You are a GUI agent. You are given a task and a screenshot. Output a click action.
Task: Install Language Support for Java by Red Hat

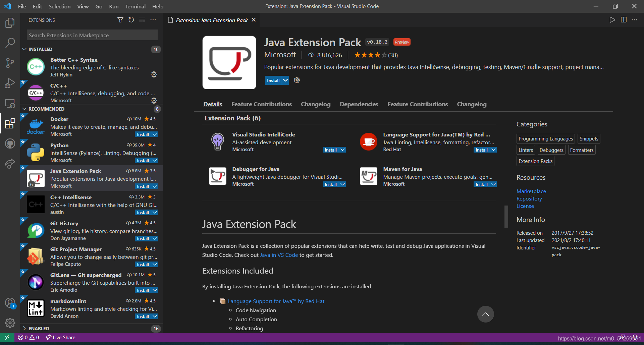coord(482,150)
